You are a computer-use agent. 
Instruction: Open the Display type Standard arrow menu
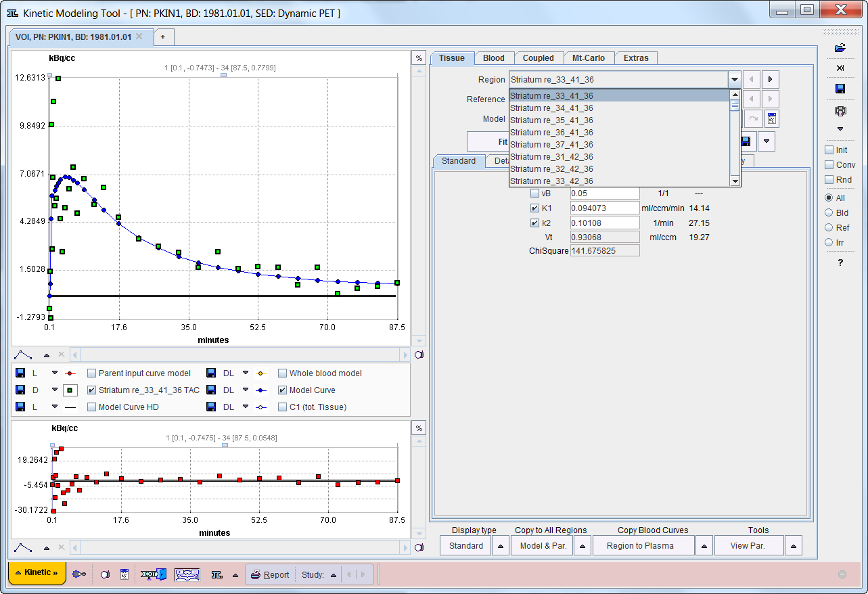(x=501, y=546)
